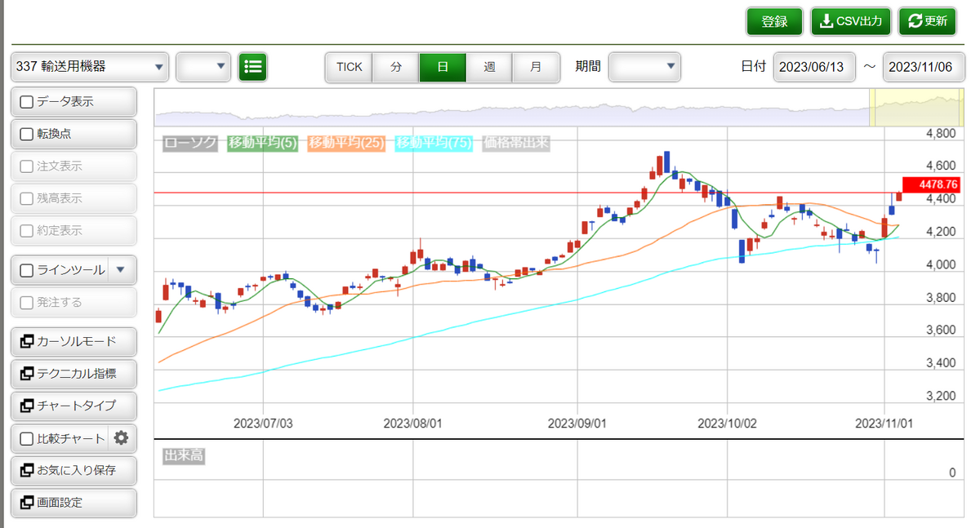Toggle the 移動平均(75) legend label
Screen dimensions: 980x528
tap(434, 143)
